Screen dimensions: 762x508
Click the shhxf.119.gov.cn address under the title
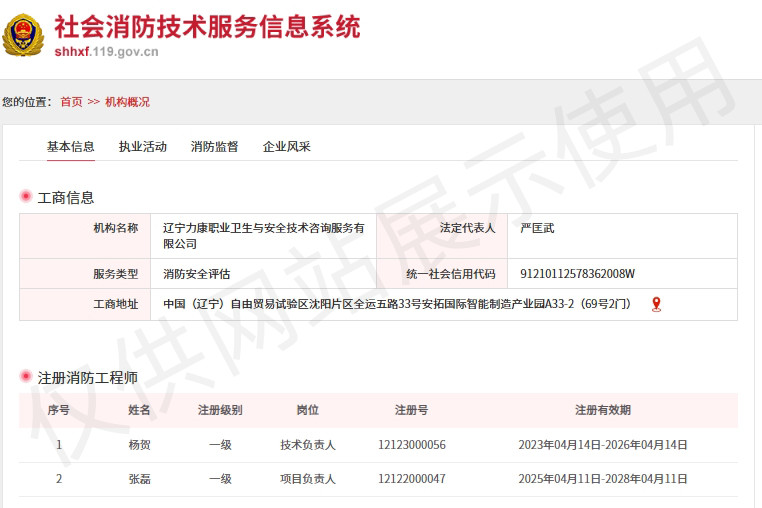pos(106,52)
